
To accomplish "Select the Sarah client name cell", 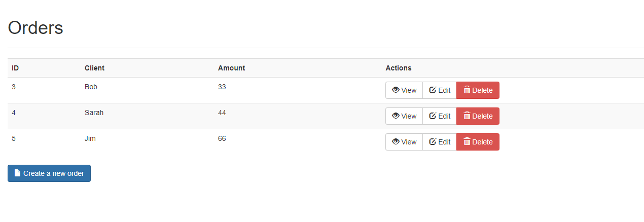I will coord(94,113).
